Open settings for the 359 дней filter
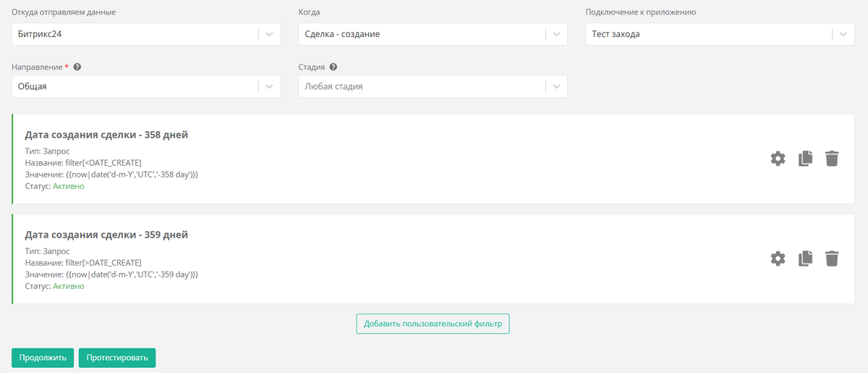The width and height of the screenshot is (868, 373). coord(778,259)
